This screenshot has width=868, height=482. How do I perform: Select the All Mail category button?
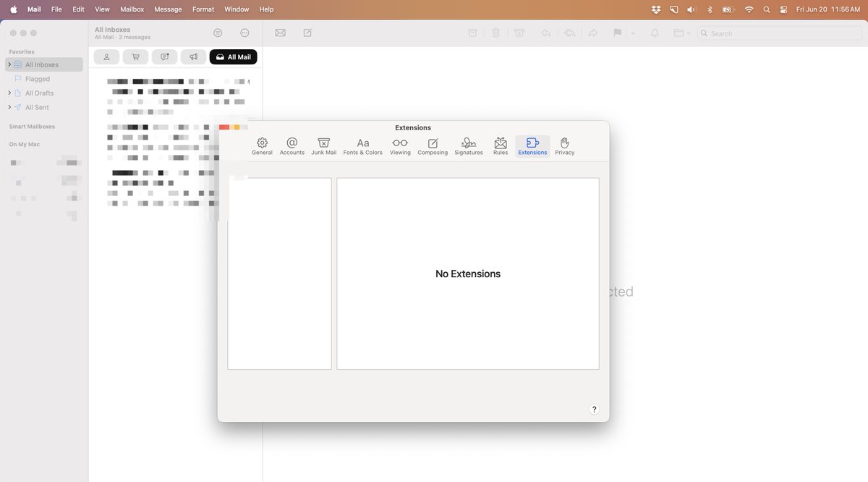233,57
